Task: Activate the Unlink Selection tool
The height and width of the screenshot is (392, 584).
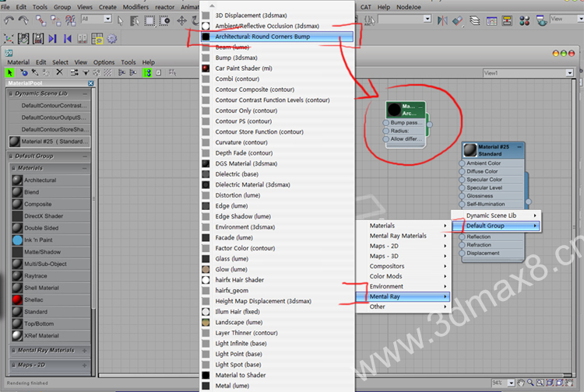Action: tap(55, 20)
